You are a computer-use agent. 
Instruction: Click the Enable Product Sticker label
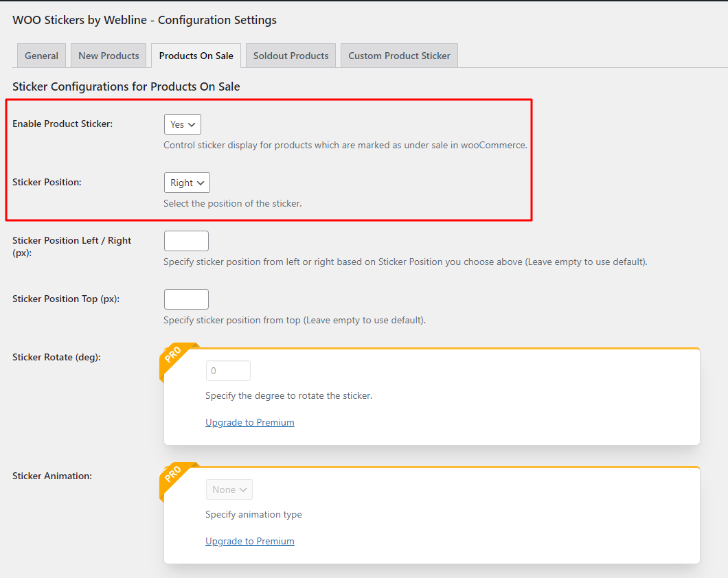tap(62, 124)
